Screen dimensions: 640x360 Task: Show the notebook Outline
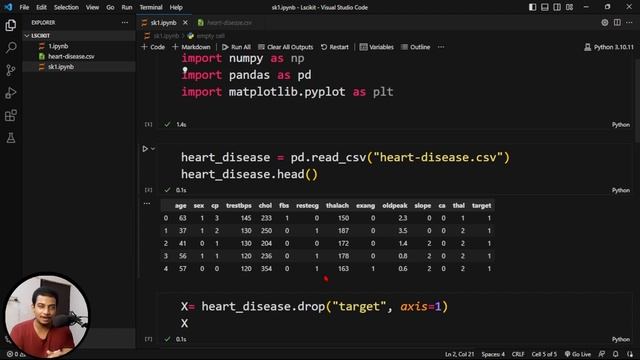click(416, 47)
